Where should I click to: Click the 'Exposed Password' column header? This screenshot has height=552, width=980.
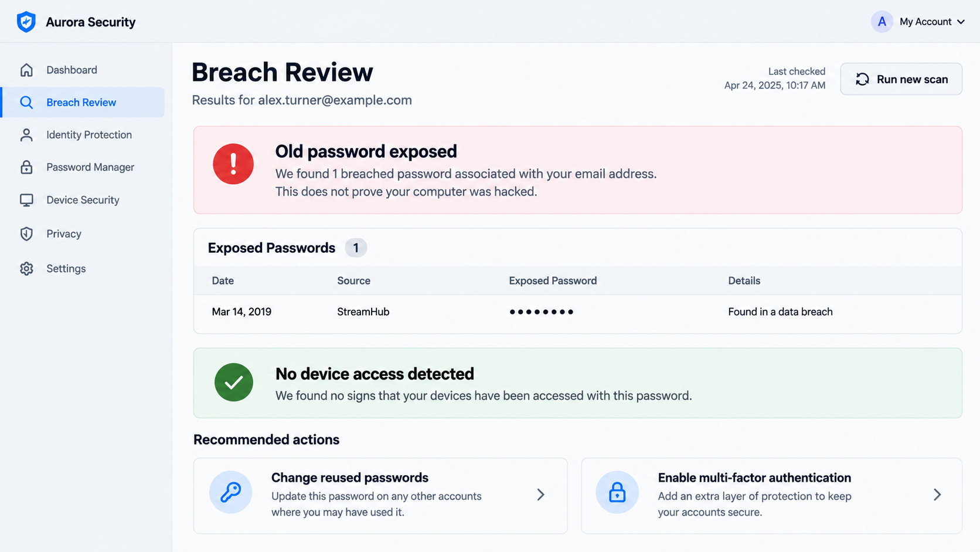click(x=553, y=281)
